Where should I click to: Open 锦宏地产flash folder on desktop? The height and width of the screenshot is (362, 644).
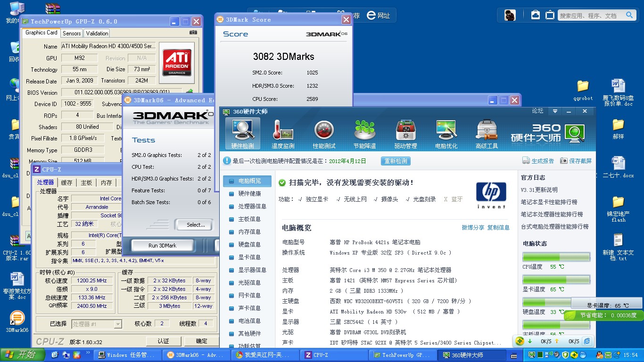click(x=618, y=208)
